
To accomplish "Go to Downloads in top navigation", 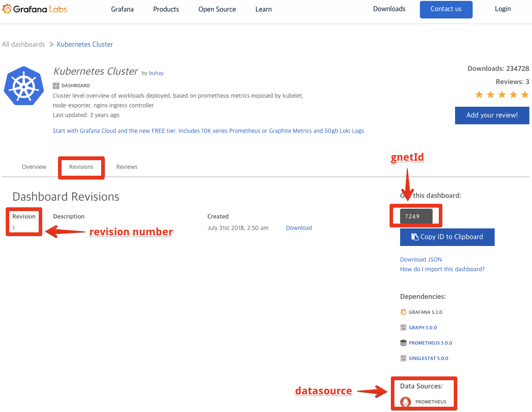I will 390,9.
